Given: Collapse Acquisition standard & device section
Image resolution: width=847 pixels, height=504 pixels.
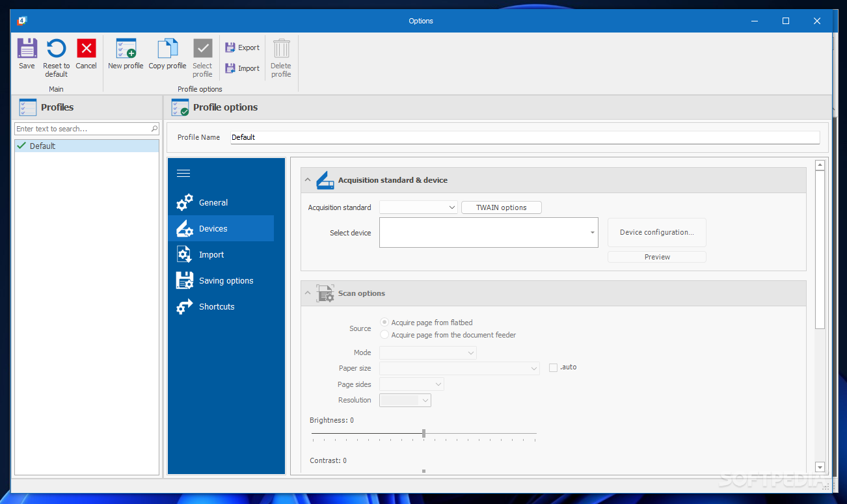Looking at the screenshot, I should tap(308, 180).
